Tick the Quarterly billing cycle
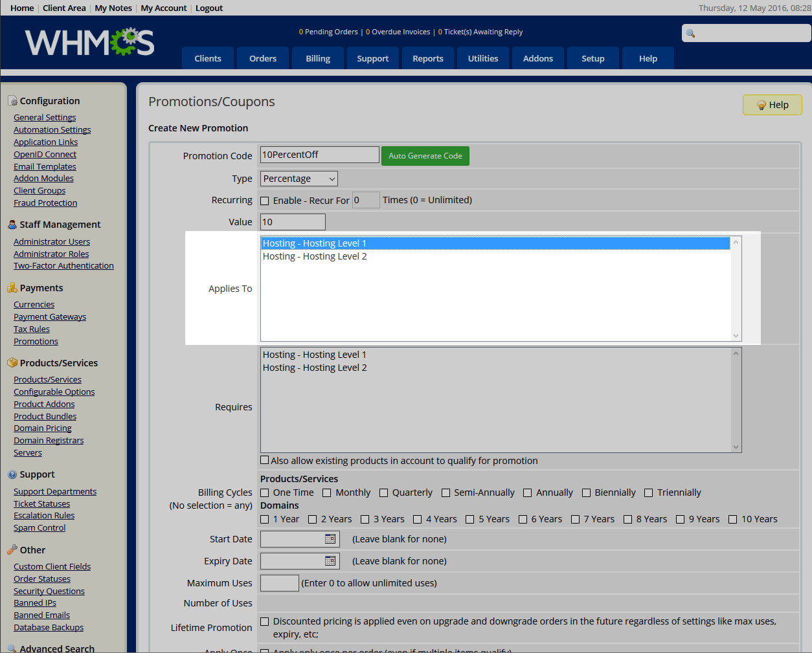The width and height of the screenshot is (812, 653). (383, 493)
